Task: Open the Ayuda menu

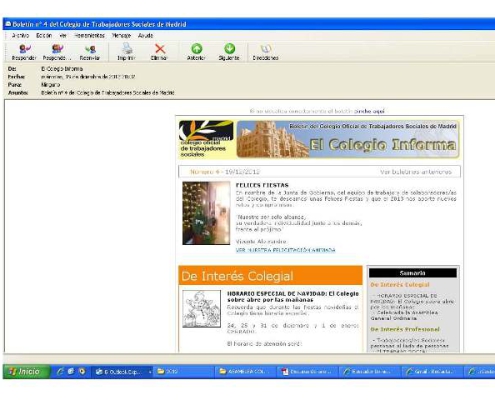Action: (x=145, y=35)
